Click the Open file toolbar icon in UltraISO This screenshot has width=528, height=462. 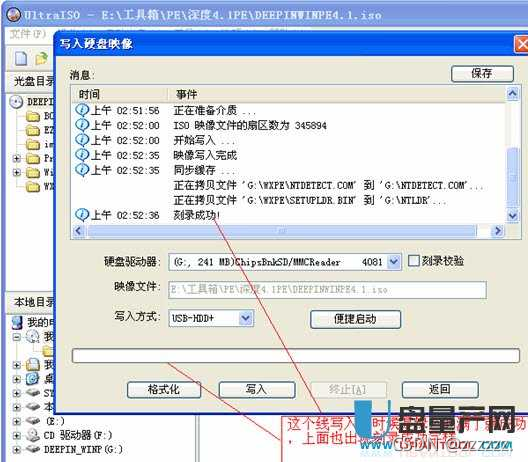[x=42, y=59]
